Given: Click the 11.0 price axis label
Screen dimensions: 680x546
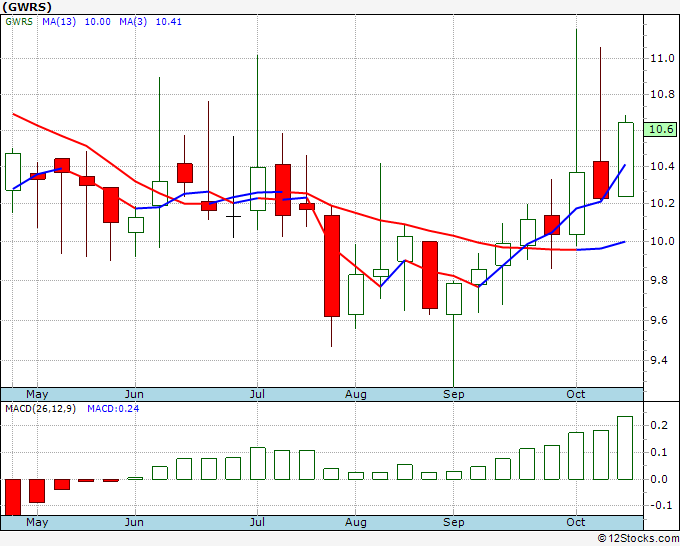Looking at the screenshot, I should point(662,58).
